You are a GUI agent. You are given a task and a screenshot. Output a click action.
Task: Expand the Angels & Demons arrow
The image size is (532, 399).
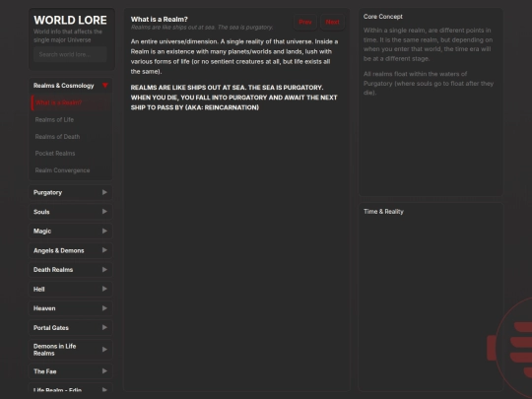[x=104, y=250]
